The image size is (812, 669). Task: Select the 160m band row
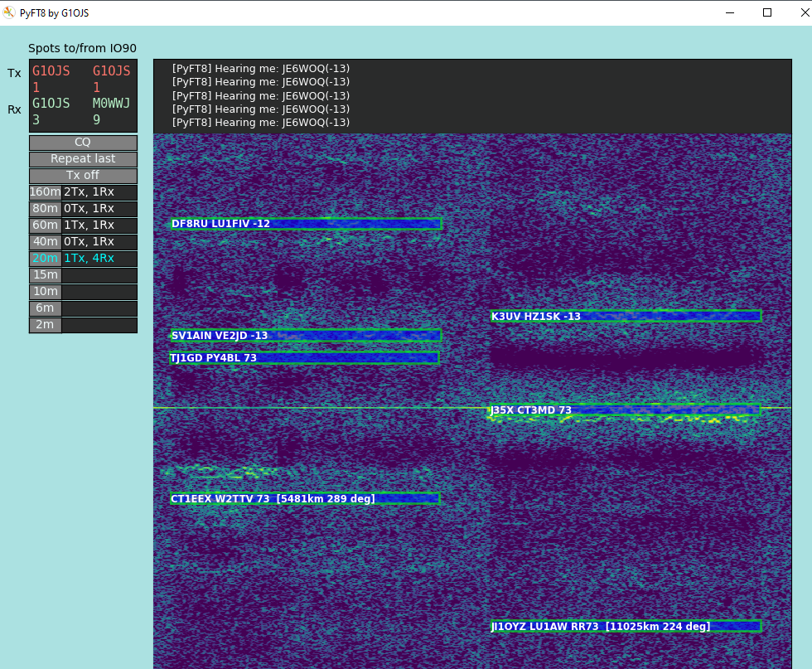click(x=45, y=191)
